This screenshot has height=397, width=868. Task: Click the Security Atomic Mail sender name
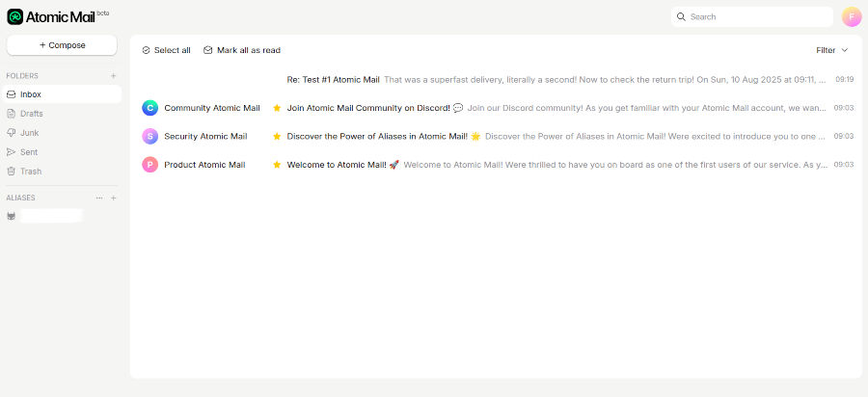coord(206,136)
